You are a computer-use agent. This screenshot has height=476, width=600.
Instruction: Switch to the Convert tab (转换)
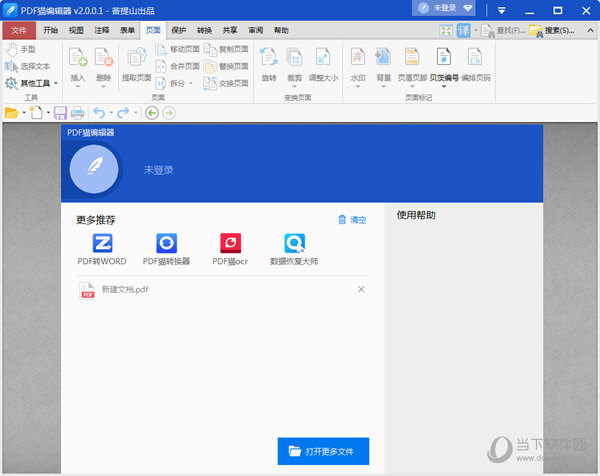tap(204, 30)
